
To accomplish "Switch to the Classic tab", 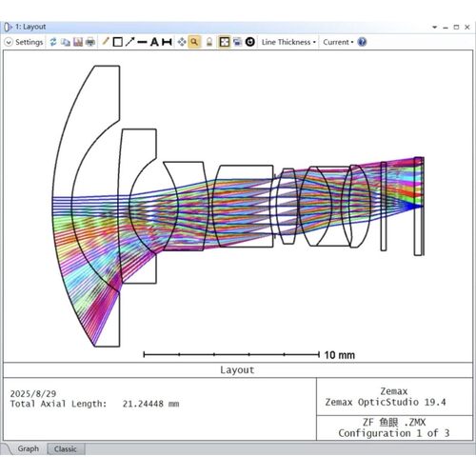I will pyautogui.click(x=66, y=449).
